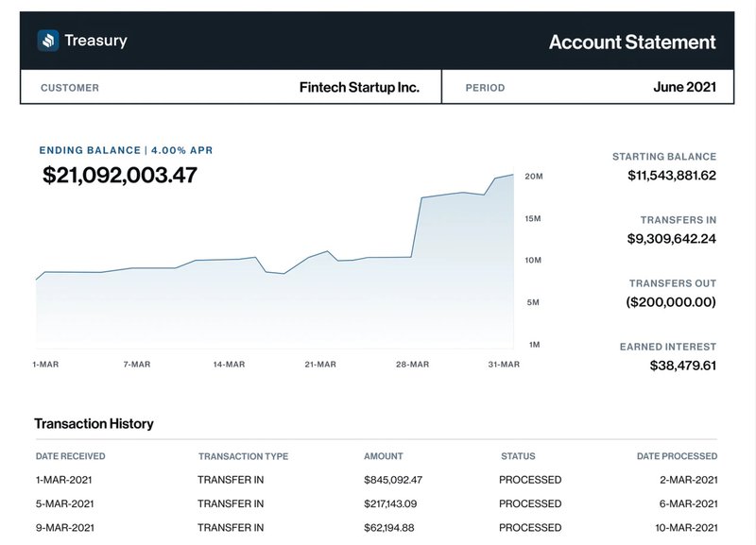Viewport: 756px width, 545px height.
Task: Select date received 5-MAR-2021
Action: tap(64, 504)
